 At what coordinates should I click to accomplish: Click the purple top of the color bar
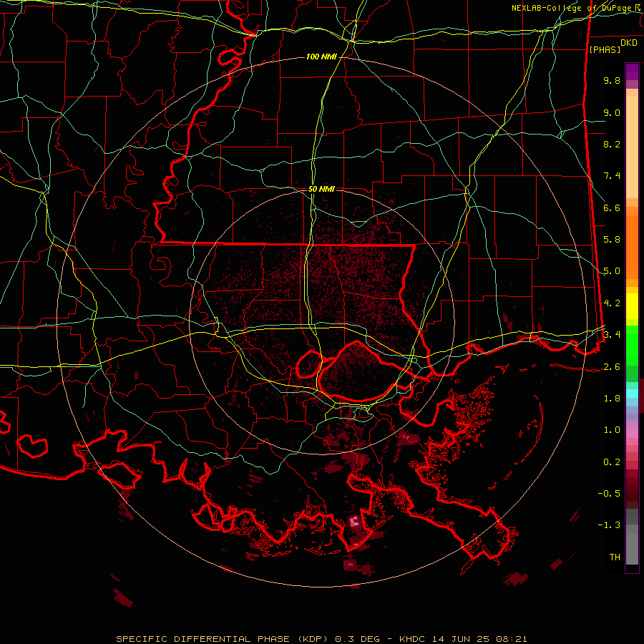632,72
